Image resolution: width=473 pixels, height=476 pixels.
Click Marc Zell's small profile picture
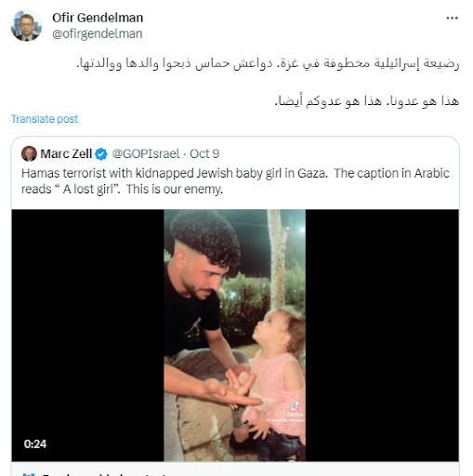pyautogui.click(x=29, y=153)
